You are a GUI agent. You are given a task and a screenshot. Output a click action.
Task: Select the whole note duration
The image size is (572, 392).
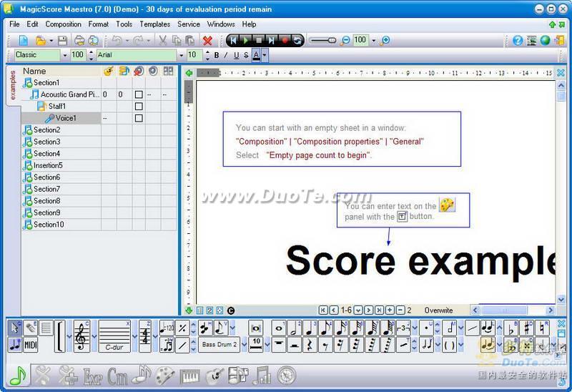coord(279,328)
